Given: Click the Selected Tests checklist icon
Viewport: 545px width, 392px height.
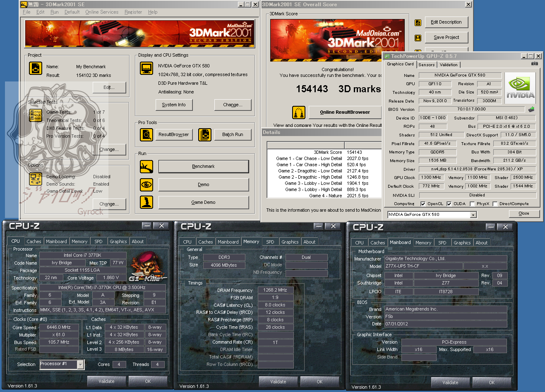Looking at the screenshot, I should 36,115.
